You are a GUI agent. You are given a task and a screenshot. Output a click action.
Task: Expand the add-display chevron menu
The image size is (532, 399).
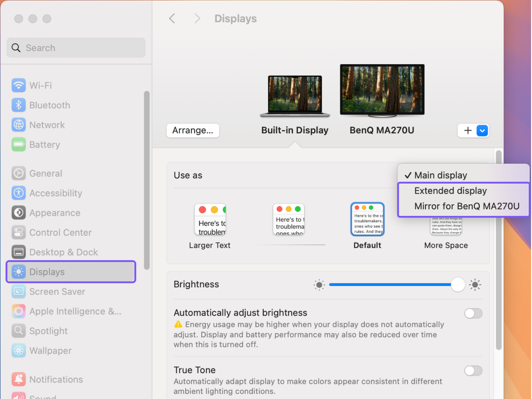(x=482, y=131)
